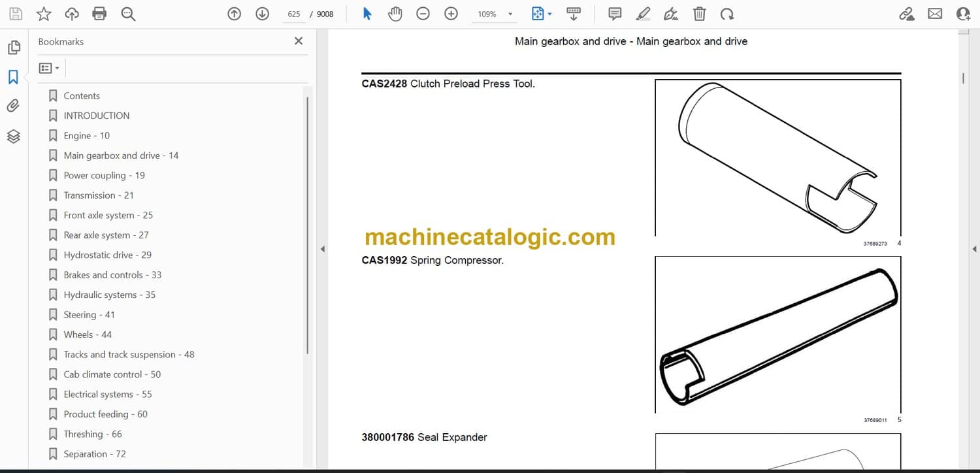
Task: Select the Highlight text pen tool
Action: [x=643, y=14]
